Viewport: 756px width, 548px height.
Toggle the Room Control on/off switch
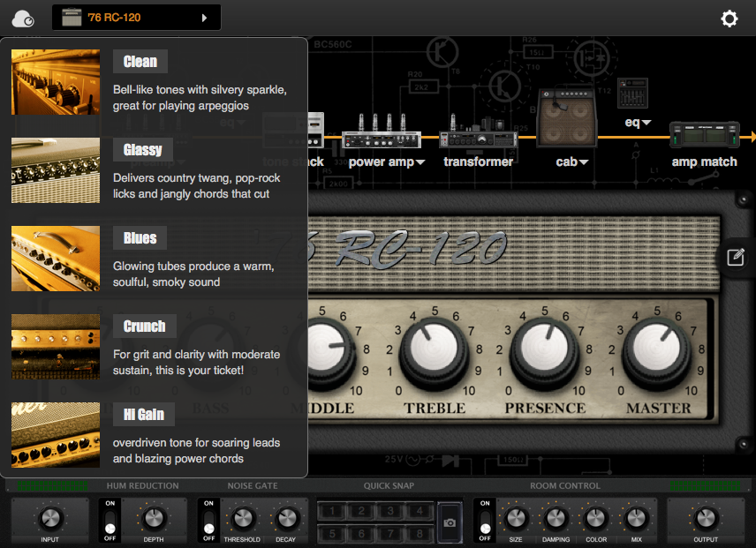pyautogui.click(x=485, y=520)
